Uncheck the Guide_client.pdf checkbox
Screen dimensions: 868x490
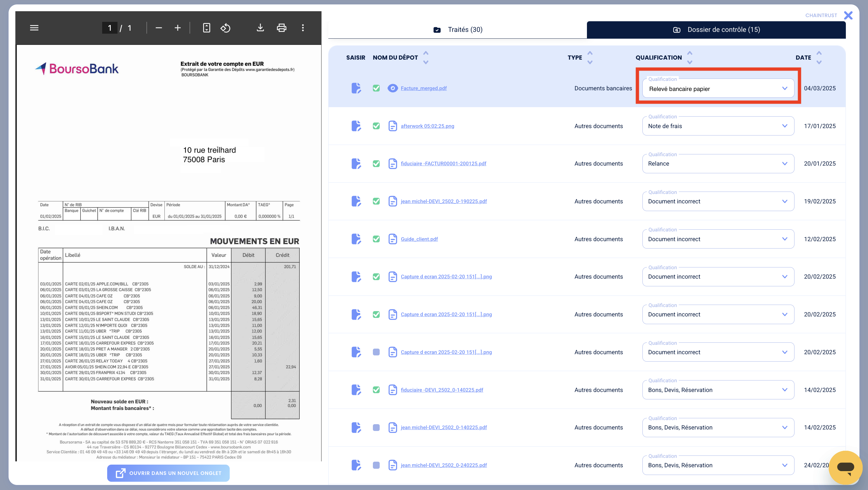(376, 239)
